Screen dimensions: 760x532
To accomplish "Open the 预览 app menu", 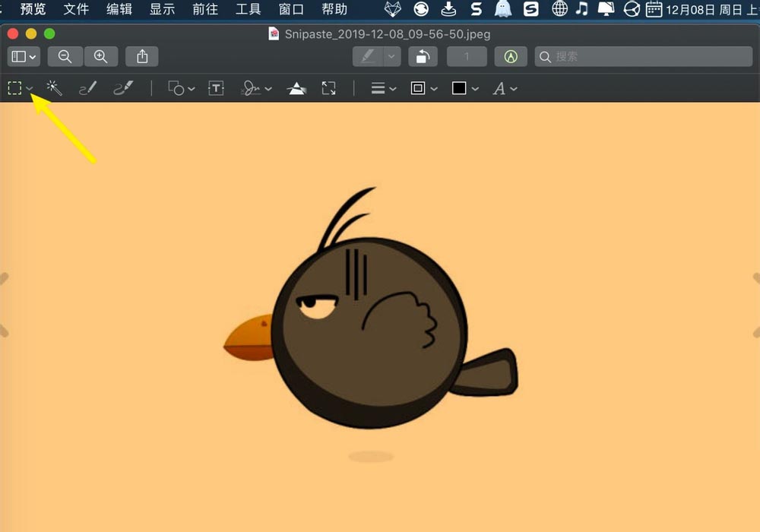I will click(33, 8).
